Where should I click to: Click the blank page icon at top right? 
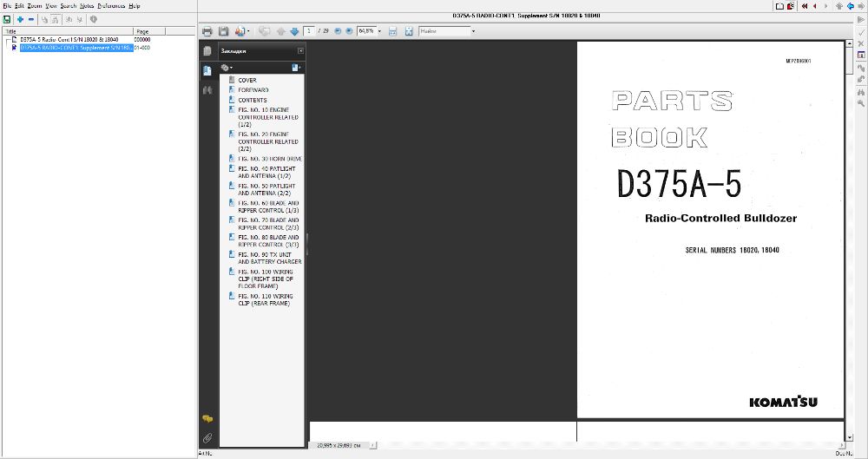[x=779, y=6]
